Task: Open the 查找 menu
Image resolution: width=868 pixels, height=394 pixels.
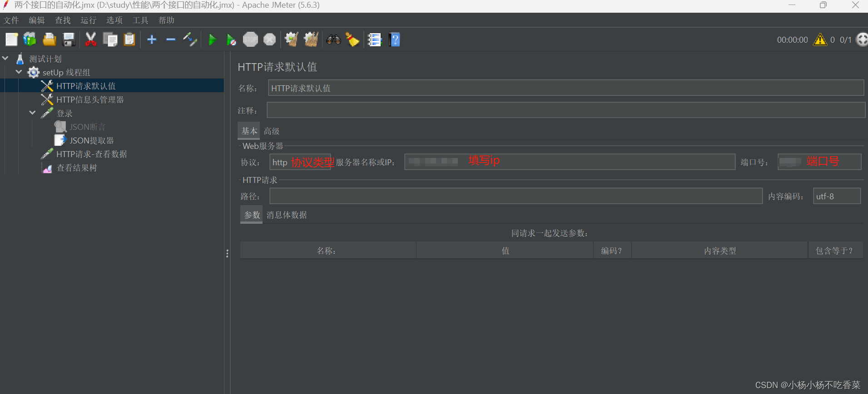Action: coord(63,20)
